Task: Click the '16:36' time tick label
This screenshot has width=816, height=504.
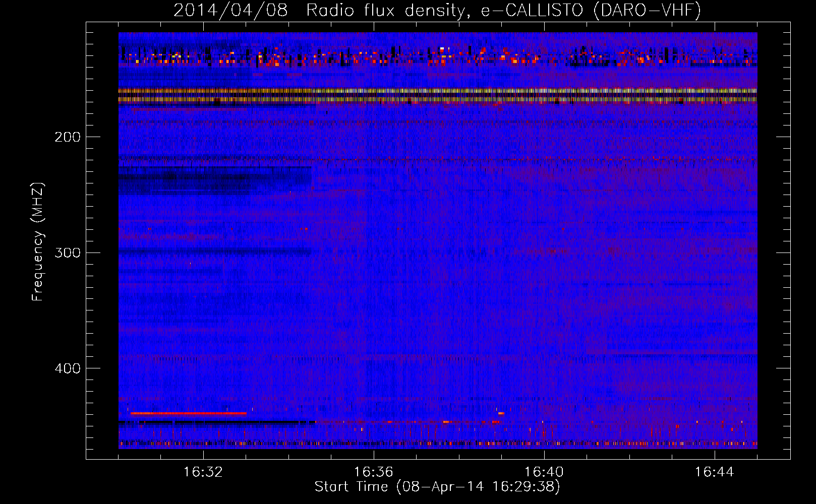Action: click(373, 472)
